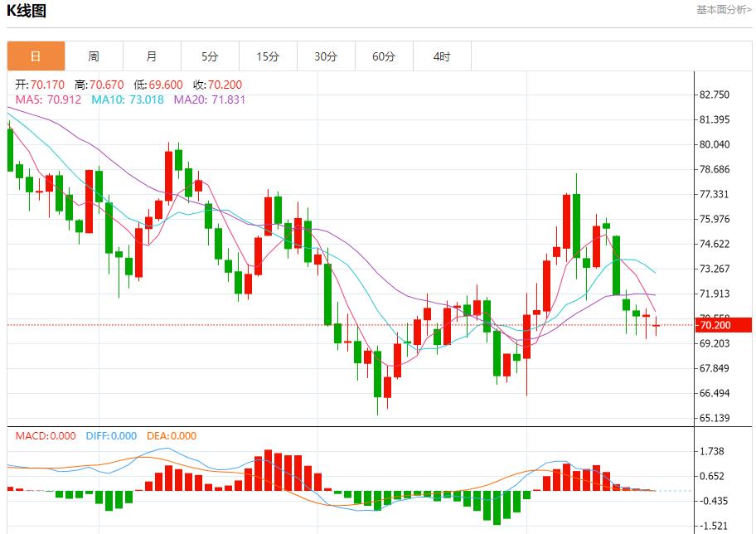The width and height of the screenshot is (756, 534).
Task: Select the 日 daily chart tab
Action: point(36,56)
